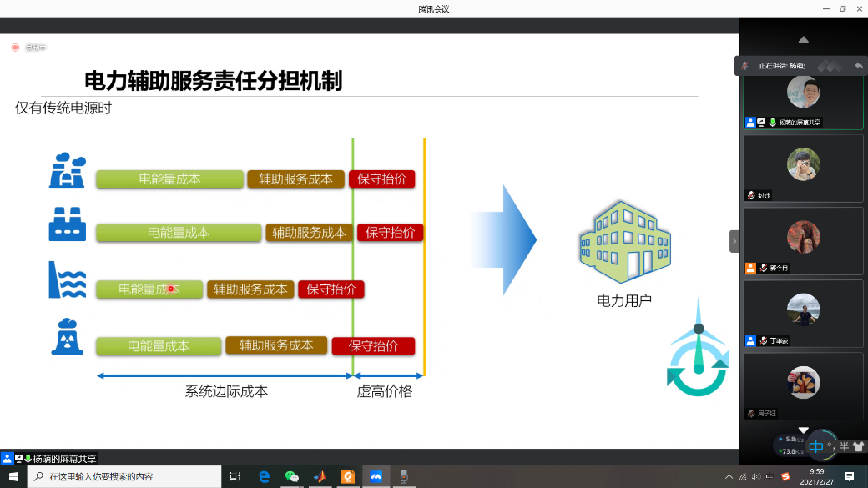The width and height of the screenshot is (868, 488).
Task: Open the Windows Start menu
Action: click(13, 476)
